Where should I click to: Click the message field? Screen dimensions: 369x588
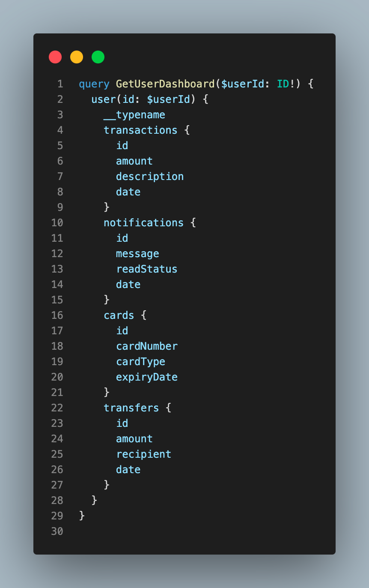137,254
